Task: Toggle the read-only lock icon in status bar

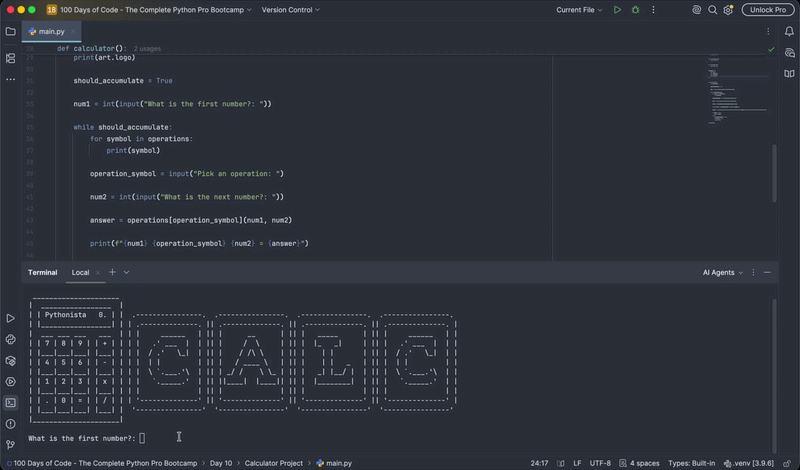Action: [x=787, y=463]
